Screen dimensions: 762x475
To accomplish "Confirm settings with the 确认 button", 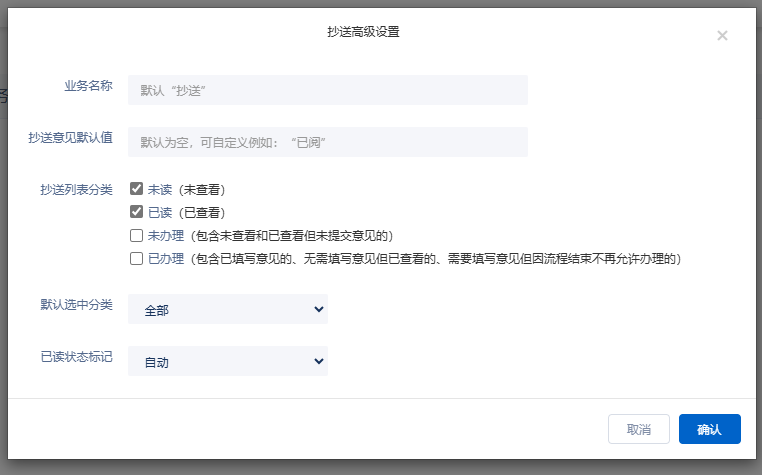I will point(709,429).
